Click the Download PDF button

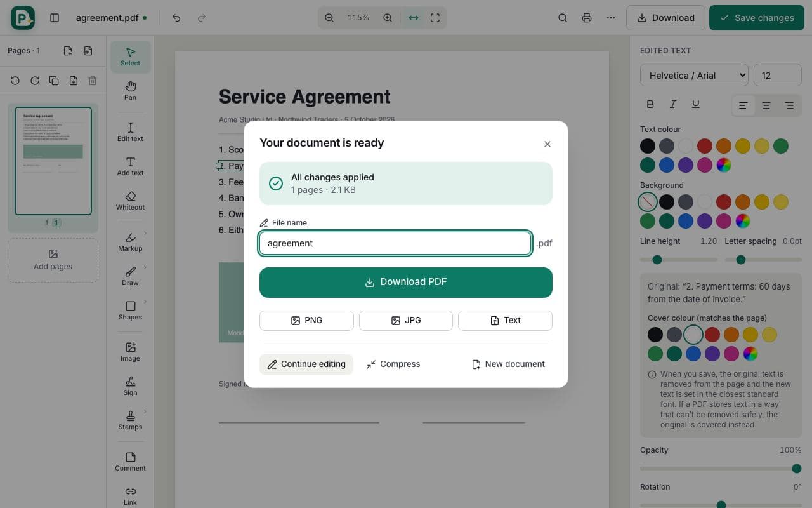click(x=406, y=283)
